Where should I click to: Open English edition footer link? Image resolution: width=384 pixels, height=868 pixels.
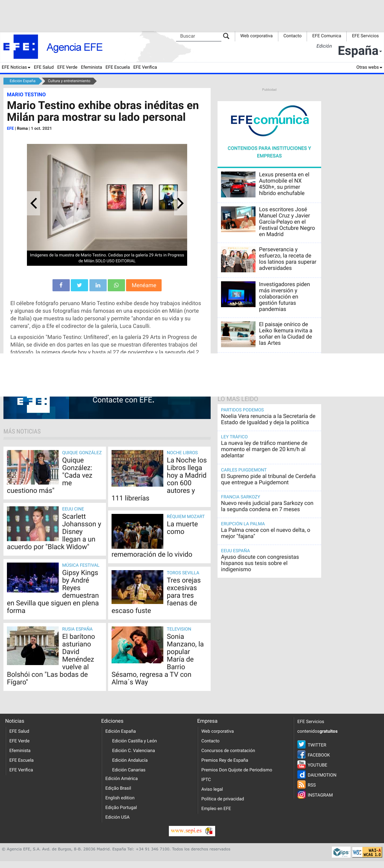click(x=120, y=798)
